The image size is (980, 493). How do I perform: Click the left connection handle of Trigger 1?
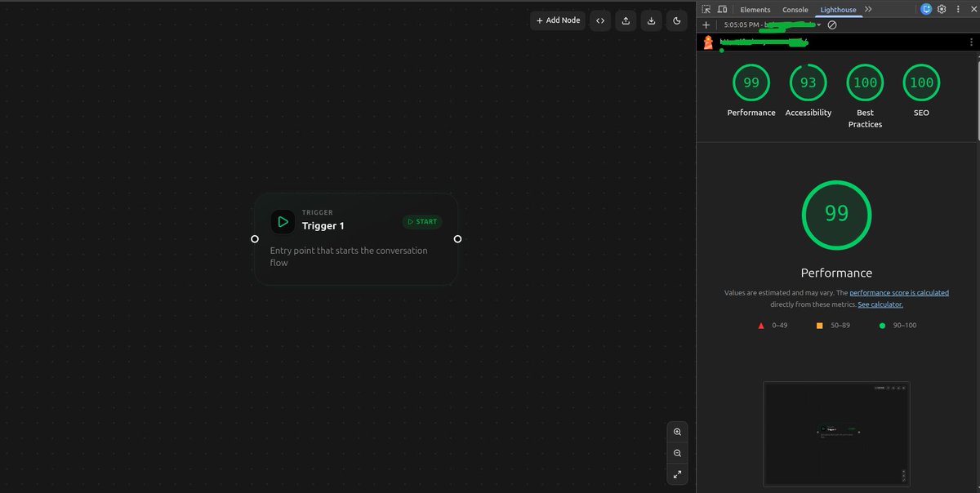[x=255, y=239]
